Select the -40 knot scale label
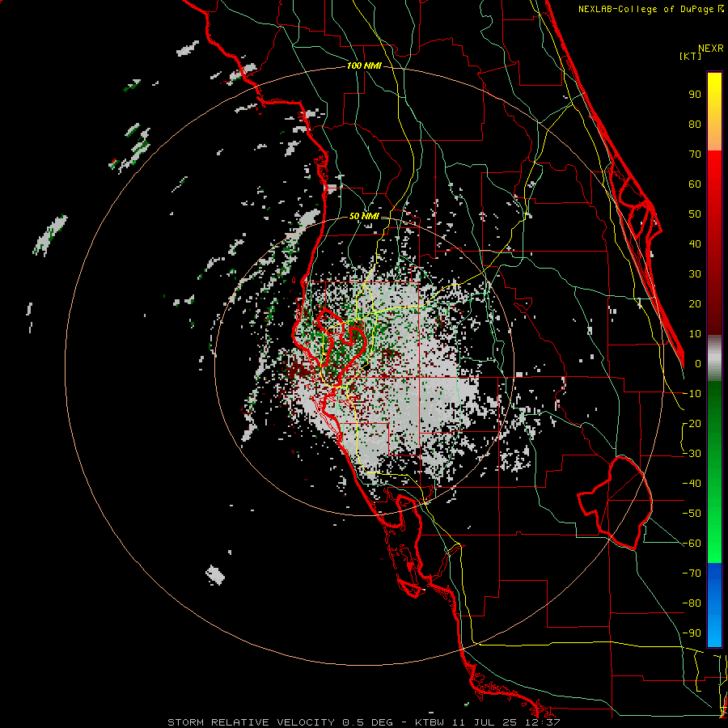The image size is (728, 728). (x=692, y=484)
